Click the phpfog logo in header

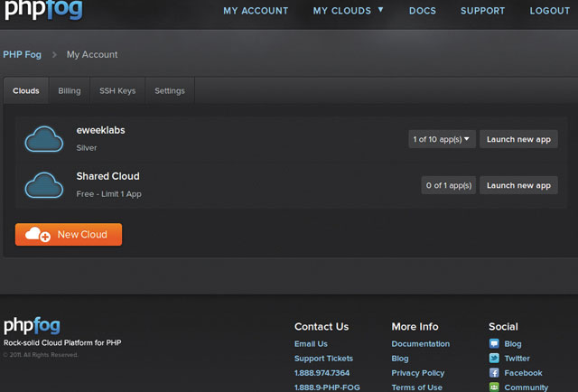click(x=43, y=9)
